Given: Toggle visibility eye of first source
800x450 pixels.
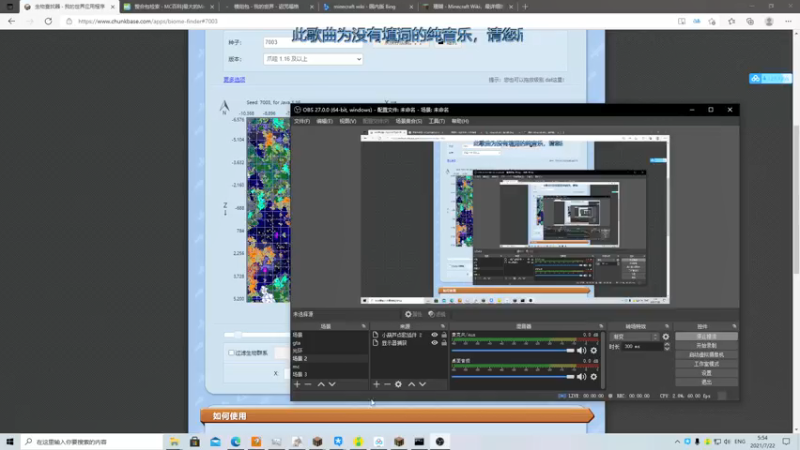Looking at the screenshot, I should [x=435, y=335].
